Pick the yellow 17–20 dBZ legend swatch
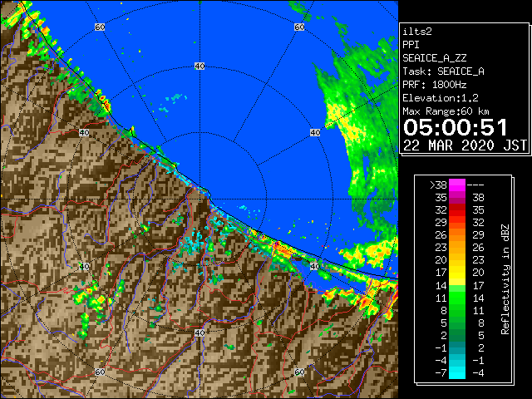532x399 pixels. coord(457,273)
